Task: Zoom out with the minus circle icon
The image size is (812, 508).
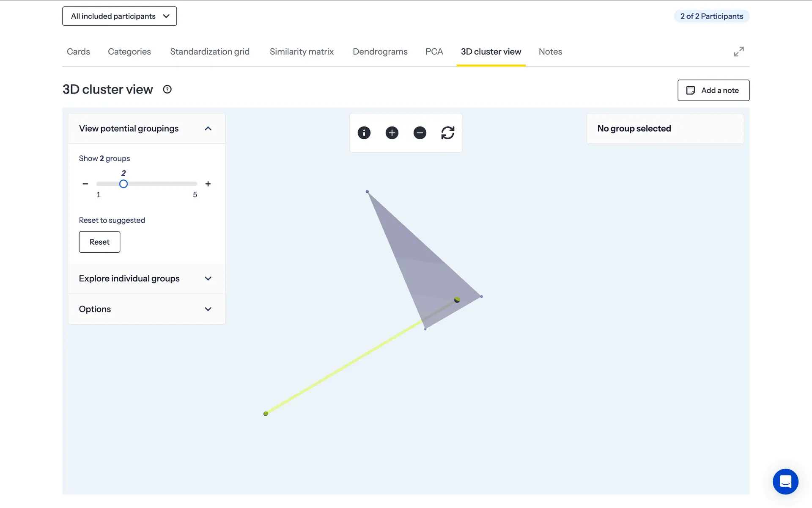Action: (420, 133)
